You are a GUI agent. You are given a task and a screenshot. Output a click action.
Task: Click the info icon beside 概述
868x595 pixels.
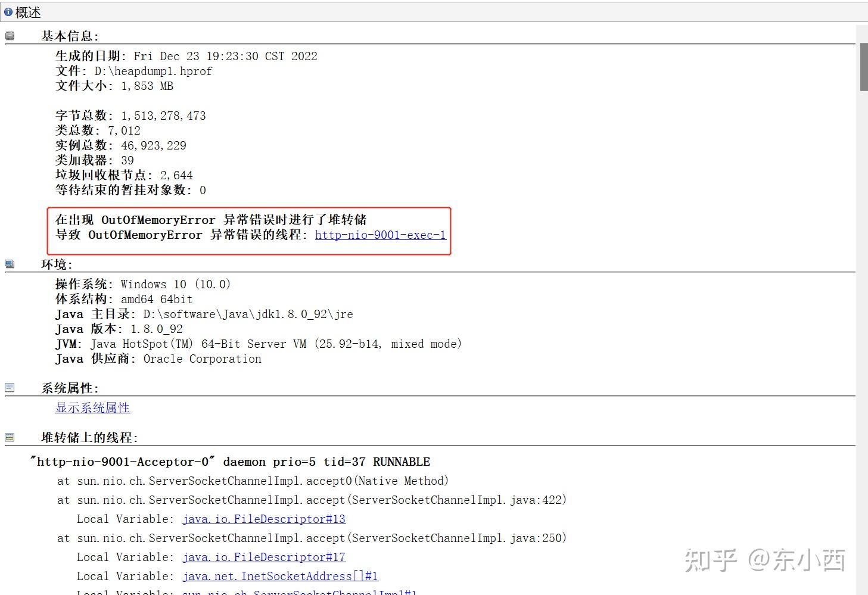point(8,12)
